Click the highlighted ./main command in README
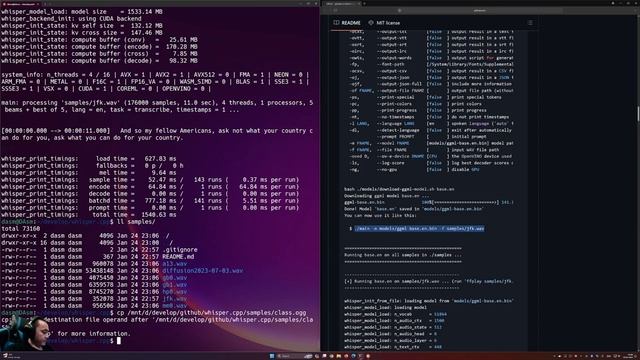The height and width of the screenshot is (360, 640). tap(420, 229)
